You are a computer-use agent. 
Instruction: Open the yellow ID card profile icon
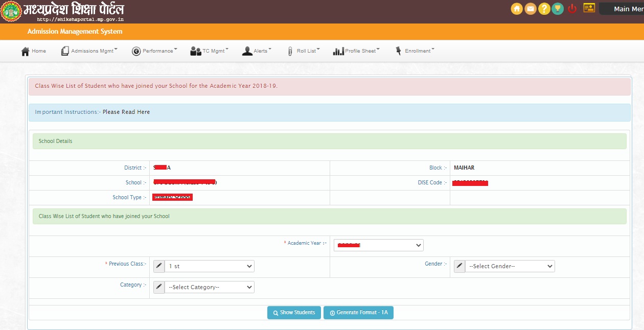click(x=589, y=8)
